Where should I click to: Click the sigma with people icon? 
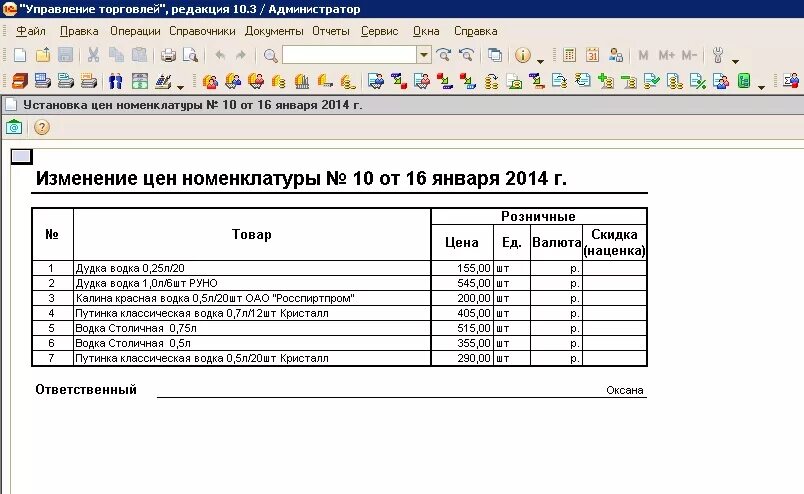pyautogui.click(x=790, y=81)
